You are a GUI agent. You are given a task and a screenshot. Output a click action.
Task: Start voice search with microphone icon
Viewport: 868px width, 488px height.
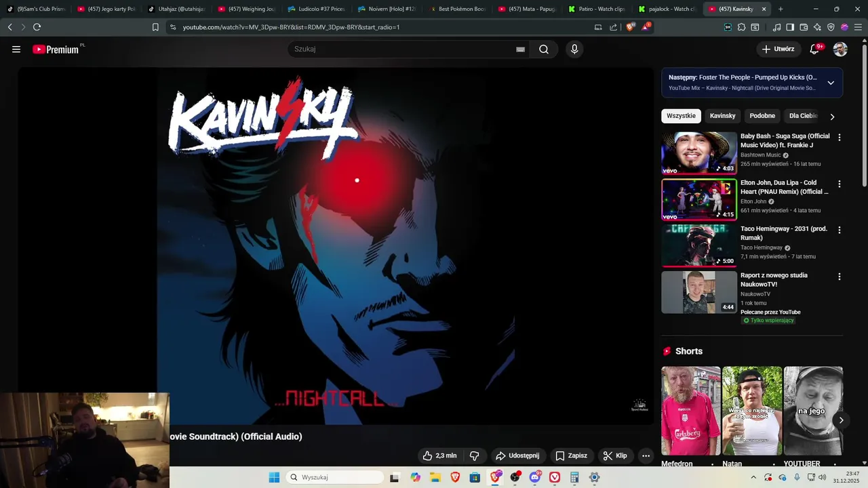pos(574,49)
